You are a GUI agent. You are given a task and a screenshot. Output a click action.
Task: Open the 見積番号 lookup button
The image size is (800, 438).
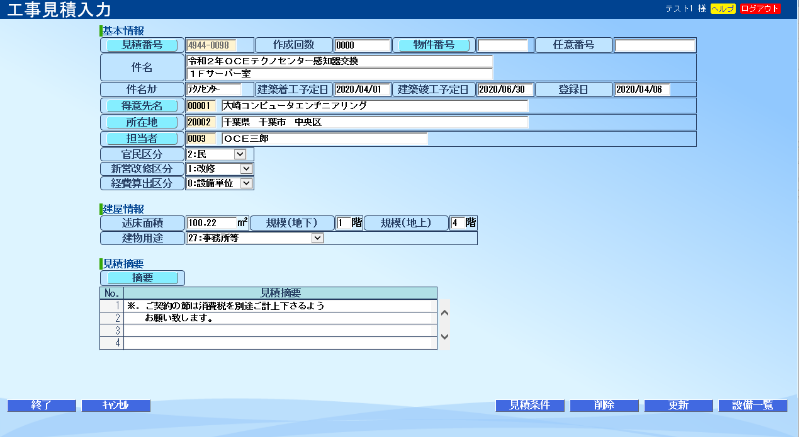[141, 45]
